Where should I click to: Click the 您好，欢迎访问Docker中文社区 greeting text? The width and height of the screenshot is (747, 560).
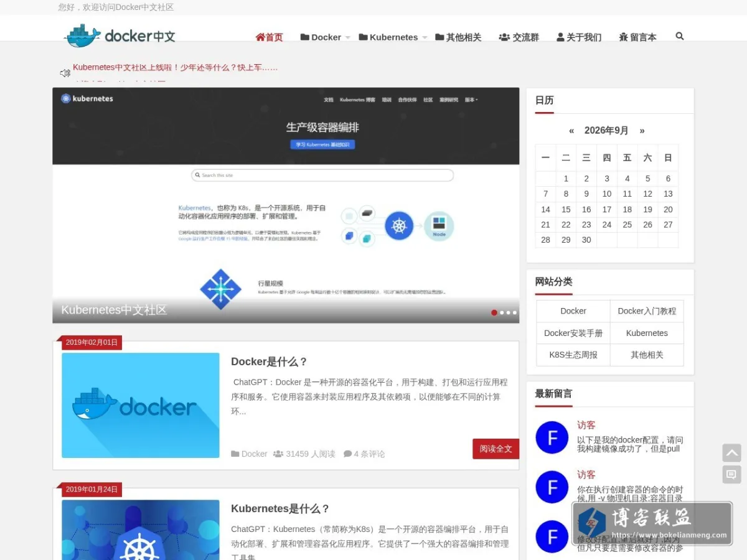pyautogui.click(x=116, y=7)
